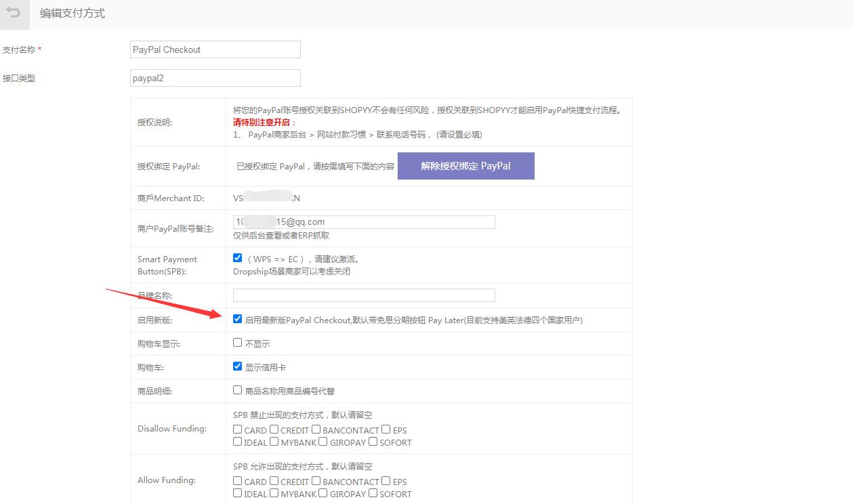Click 仅供后台查看或者ERP抓取 note
Viewport: 853px width, 504px height.
tap(281, 236)
